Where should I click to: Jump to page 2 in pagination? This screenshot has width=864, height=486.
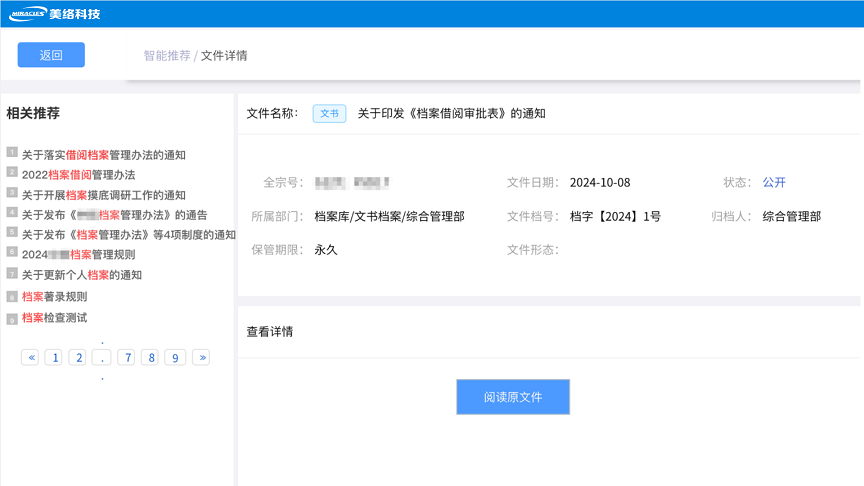(x=77, y=357)
